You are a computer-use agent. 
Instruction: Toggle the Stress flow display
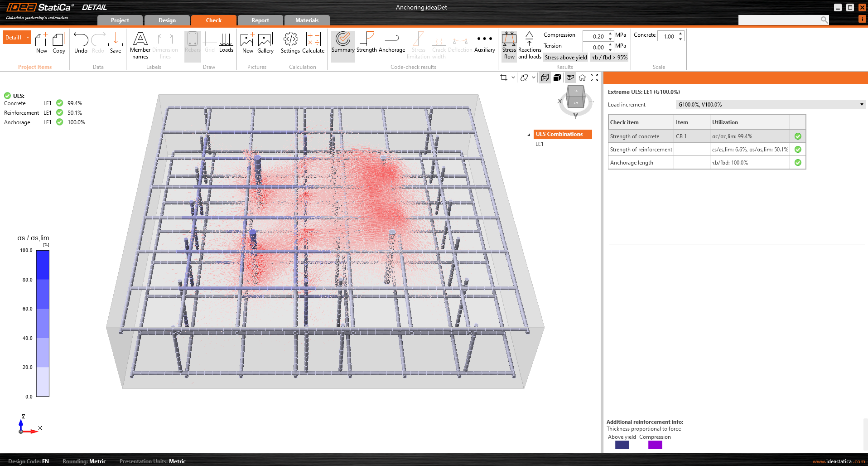pyautogui.click(x=509, y=45)
